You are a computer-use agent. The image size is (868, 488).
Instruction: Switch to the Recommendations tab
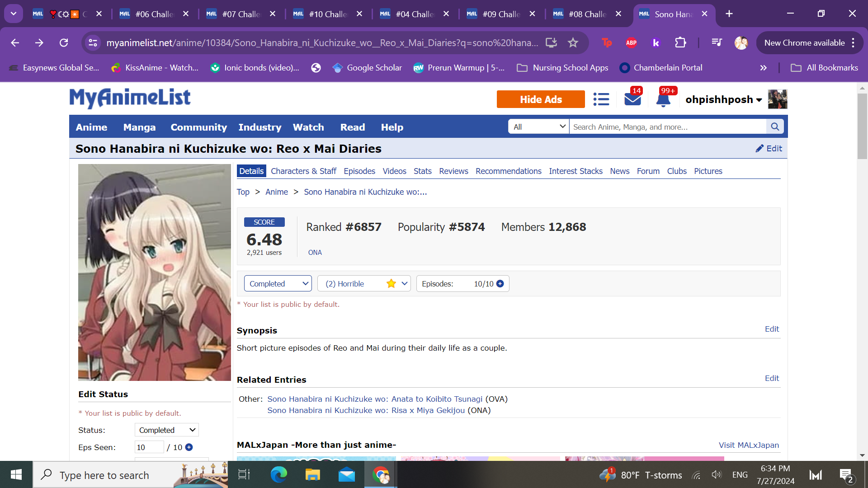pos(508,171)
